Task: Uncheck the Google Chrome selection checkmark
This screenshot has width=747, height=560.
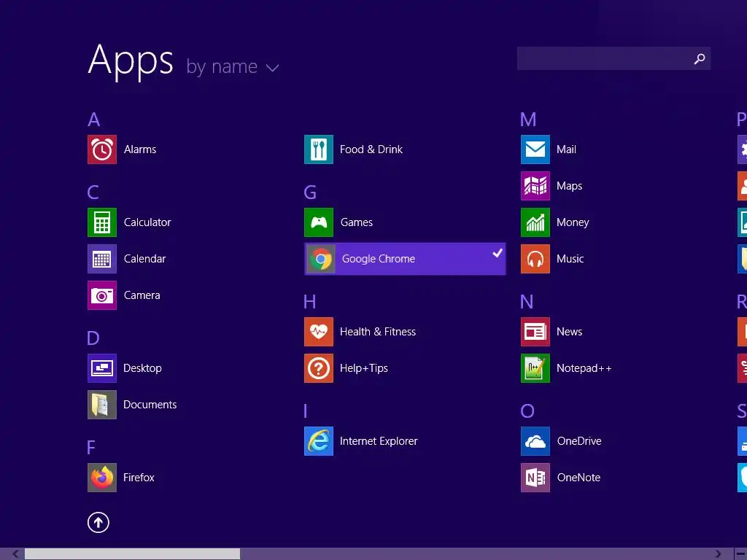Action: click(498, 253)
